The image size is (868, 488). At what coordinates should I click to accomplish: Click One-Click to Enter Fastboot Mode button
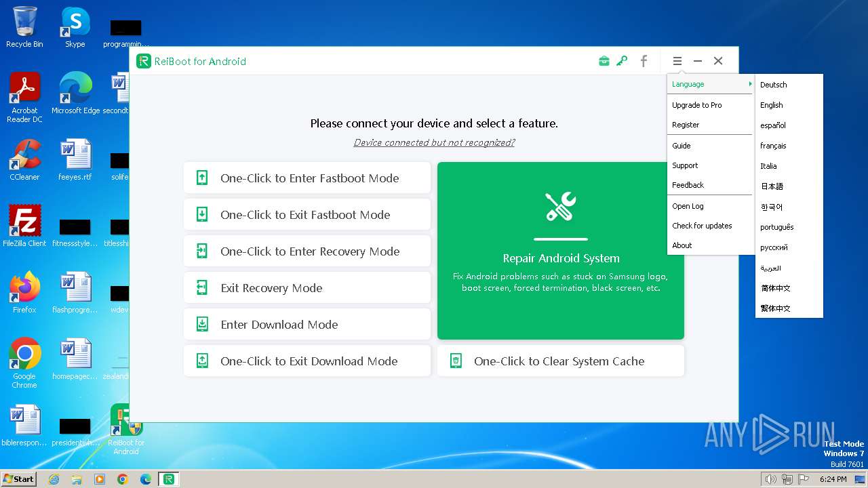(307, 178)
